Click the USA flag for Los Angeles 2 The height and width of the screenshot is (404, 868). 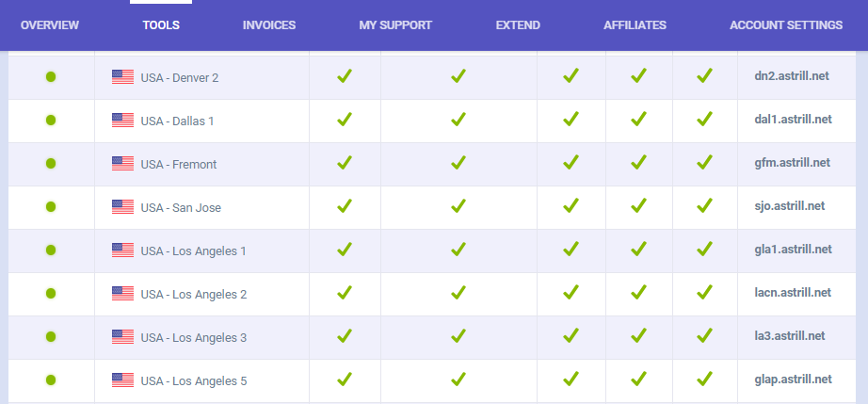123,293
